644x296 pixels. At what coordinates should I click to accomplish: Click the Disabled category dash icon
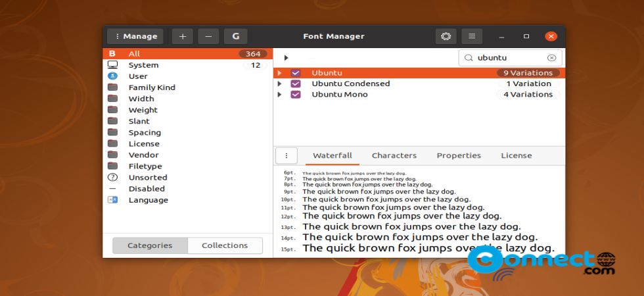pos(112,189)
